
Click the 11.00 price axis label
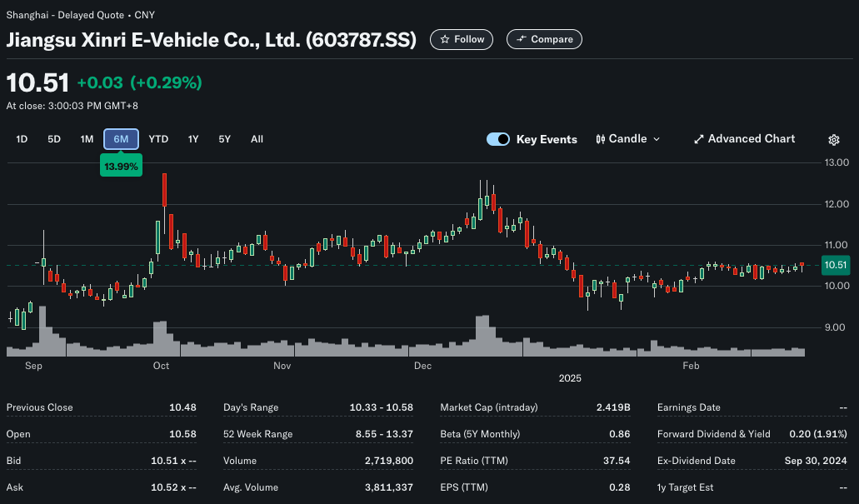(x=837, y=245)
